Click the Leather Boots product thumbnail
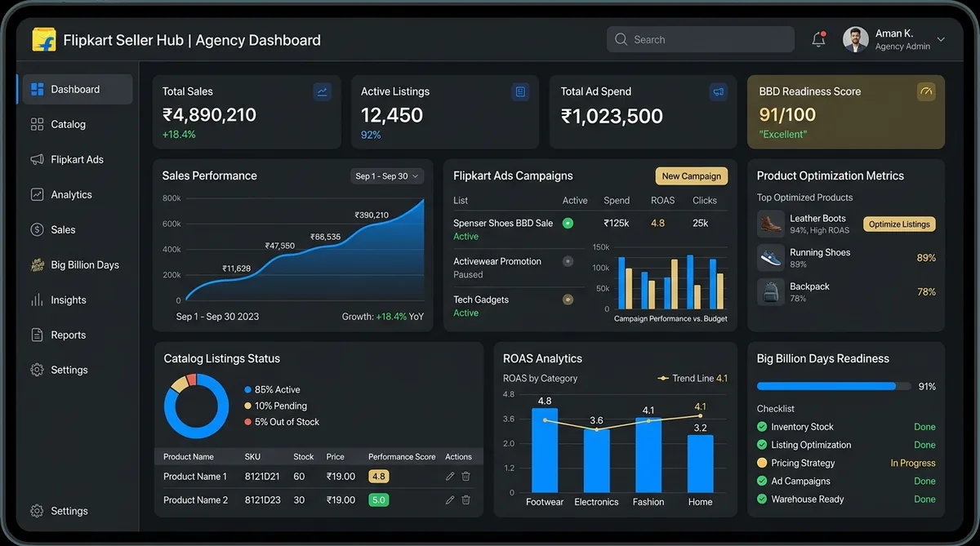 (x=770, y=224)
